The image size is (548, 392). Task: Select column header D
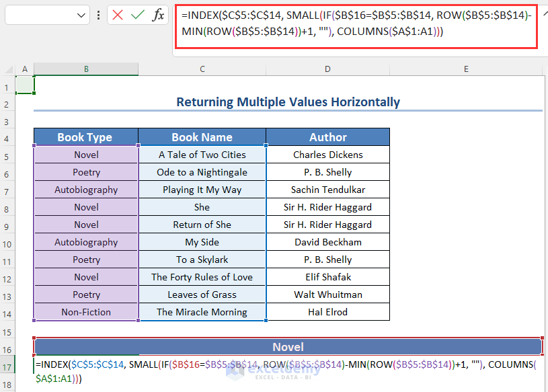(327, 69)
